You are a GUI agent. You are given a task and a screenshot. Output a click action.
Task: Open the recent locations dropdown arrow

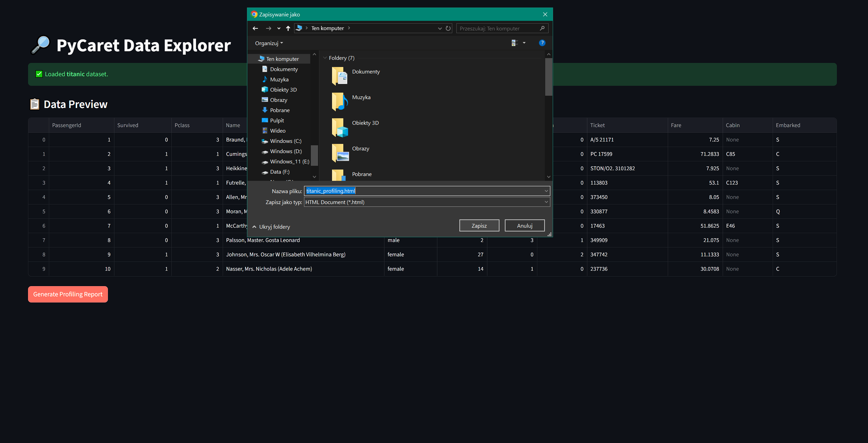pyautogui.click(x=279, y=28)
